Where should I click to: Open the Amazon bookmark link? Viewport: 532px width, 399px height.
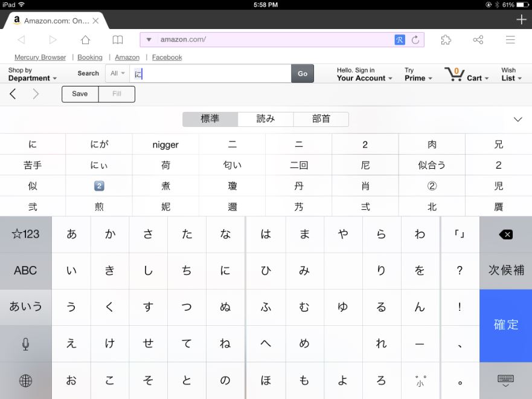click(x=127, y=57)
